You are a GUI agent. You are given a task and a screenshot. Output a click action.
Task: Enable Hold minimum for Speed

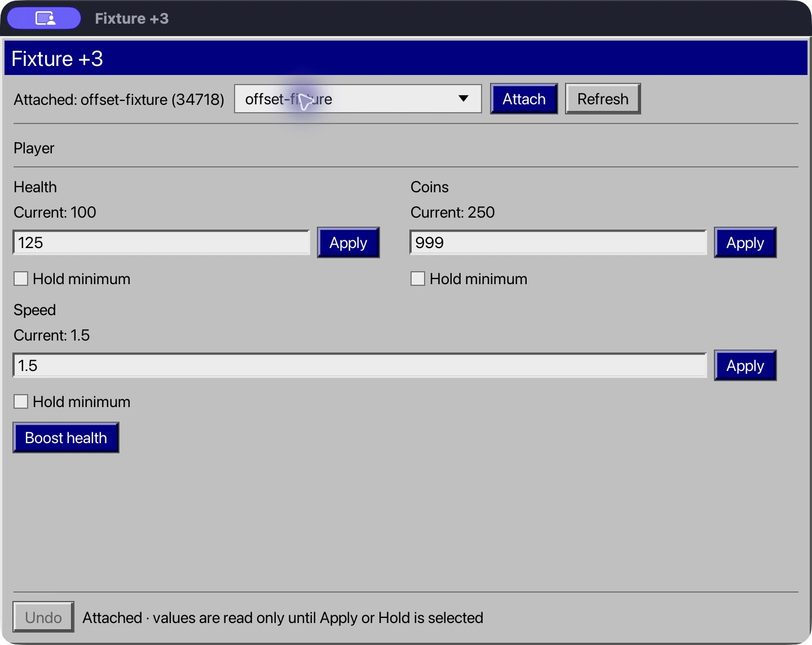coord(21,401)
